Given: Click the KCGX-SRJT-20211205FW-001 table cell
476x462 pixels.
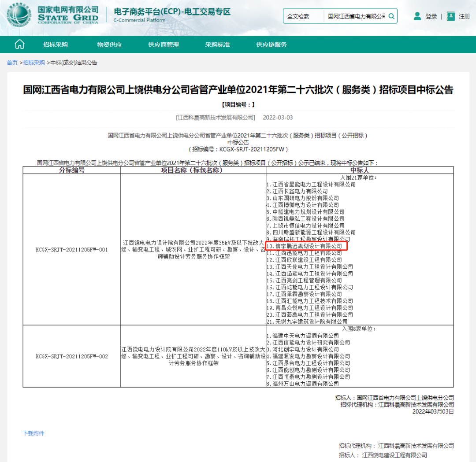Looking at the screenshot, I should point(72,249).
